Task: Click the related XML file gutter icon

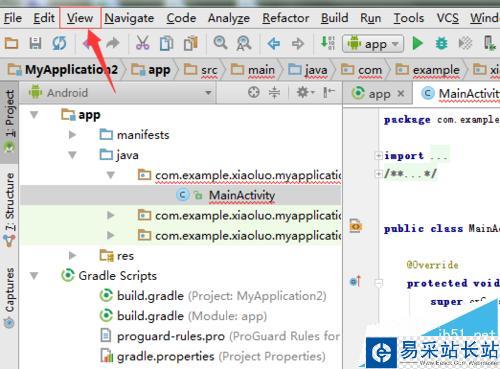Action: (x=355, y=226)
